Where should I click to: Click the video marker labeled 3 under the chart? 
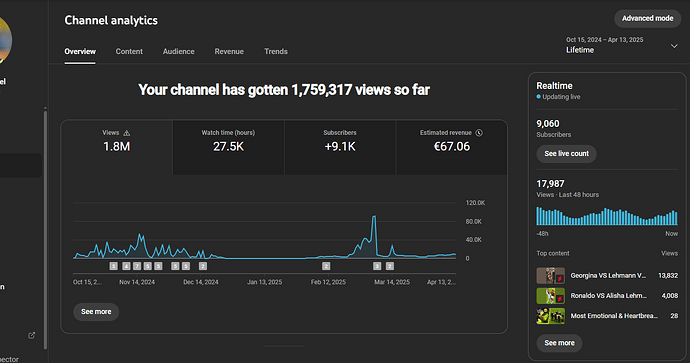[377, 266]
